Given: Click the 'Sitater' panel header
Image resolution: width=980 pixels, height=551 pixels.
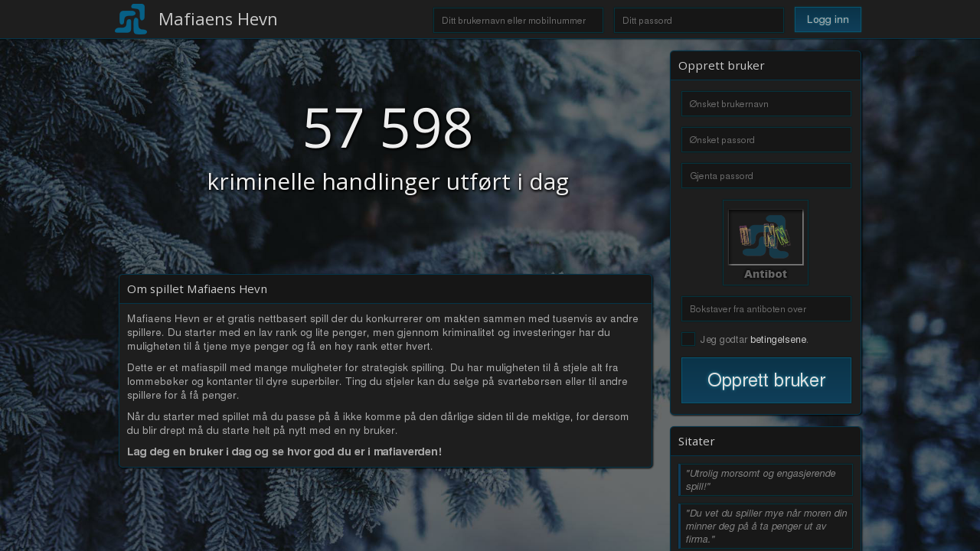Looking at the screenshot, I should pos(766,442).
